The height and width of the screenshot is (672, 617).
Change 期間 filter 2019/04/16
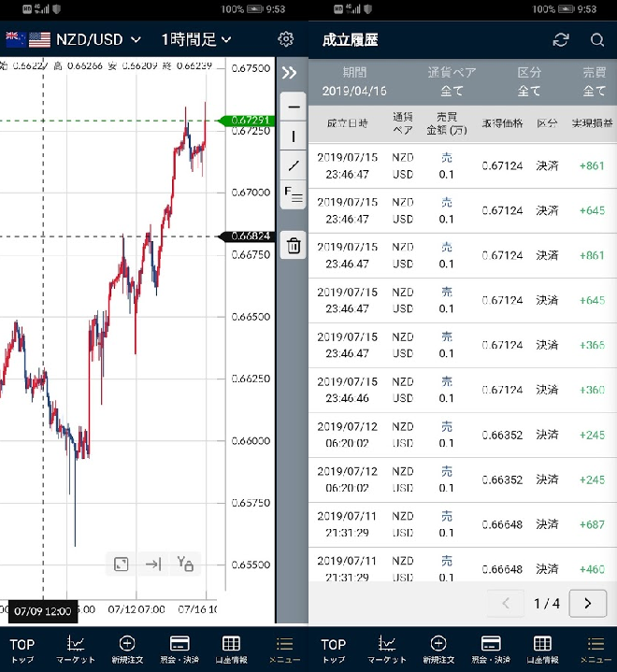(x=354, y=82)
